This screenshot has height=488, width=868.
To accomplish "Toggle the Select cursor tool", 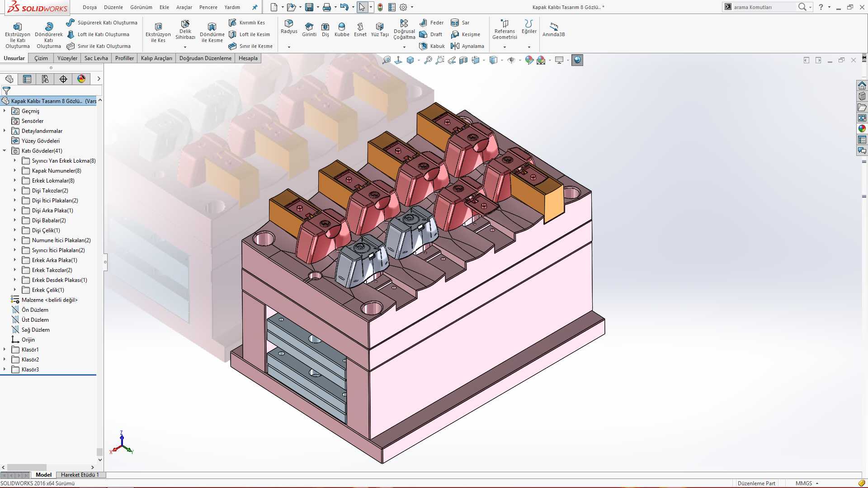I will tap(362, 7).
